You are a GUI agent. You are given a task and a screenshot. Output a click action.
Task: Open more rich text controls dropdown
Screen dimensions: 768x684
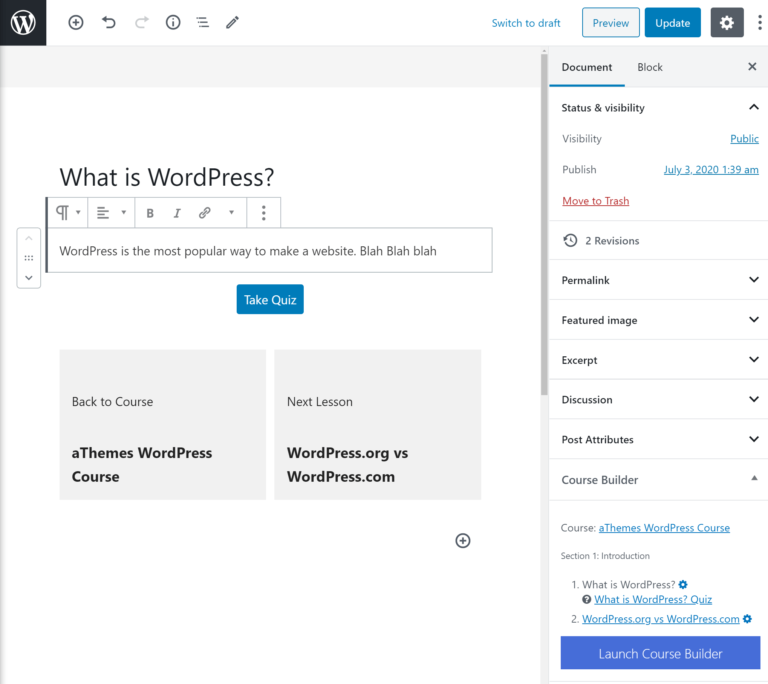tap(231, 213)
